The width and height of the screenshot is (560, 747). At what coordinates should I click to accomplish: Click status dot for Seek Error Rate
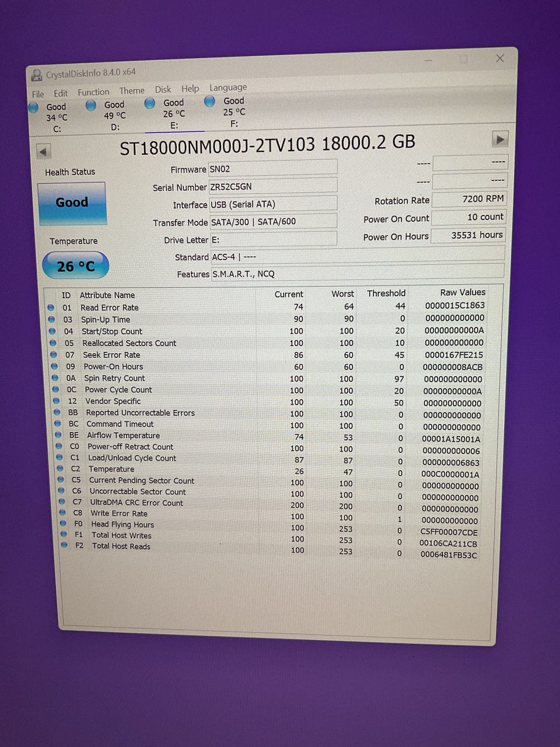(54, 355)
